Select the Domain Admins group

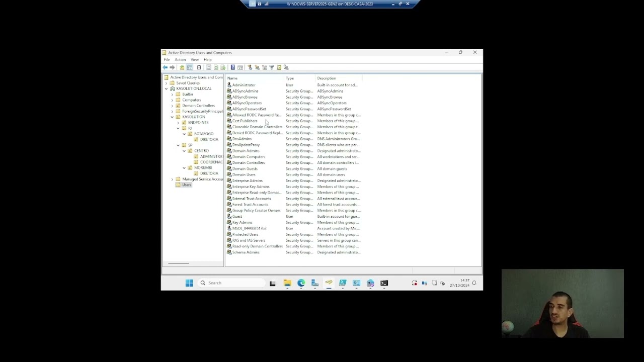pyautogui.click(x=246, y=151)
